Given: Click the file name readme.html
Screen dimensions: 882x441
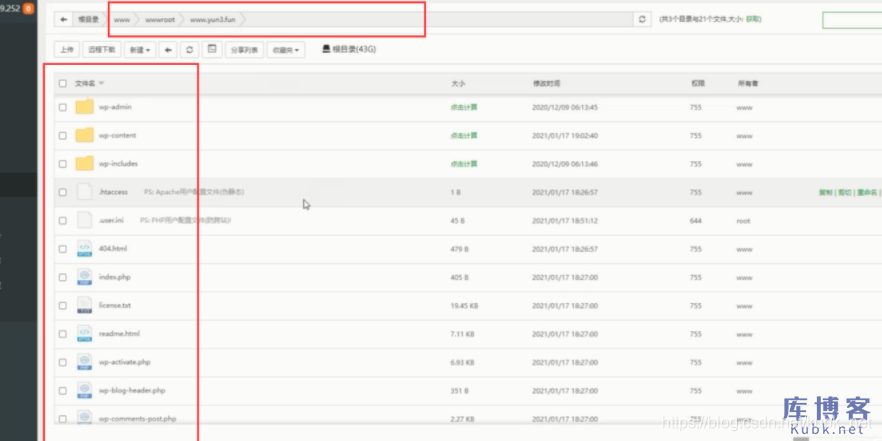Looking at the screenshot, I should point(119,334).
